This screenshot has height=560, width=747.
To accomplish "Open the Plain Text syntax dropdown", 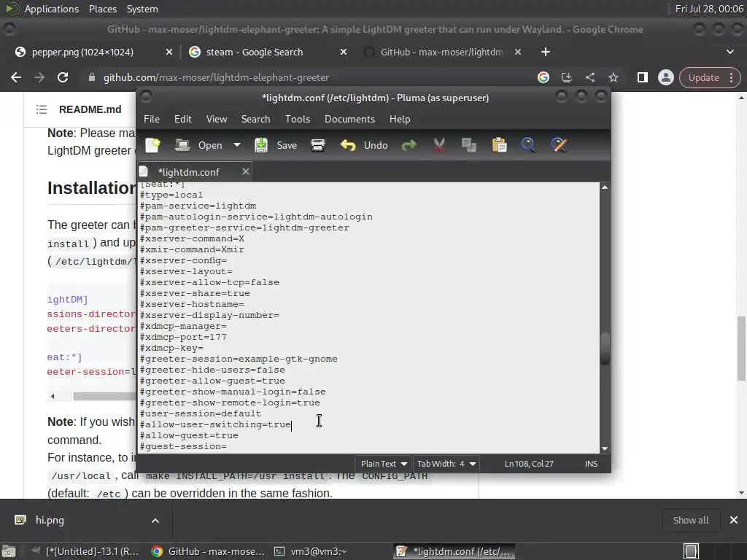I will tap(384, 464).
